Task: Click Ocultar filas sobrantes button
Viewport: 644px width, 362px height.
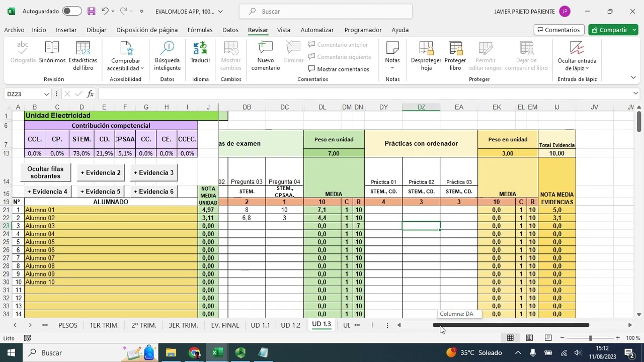Action: (45, 172)
